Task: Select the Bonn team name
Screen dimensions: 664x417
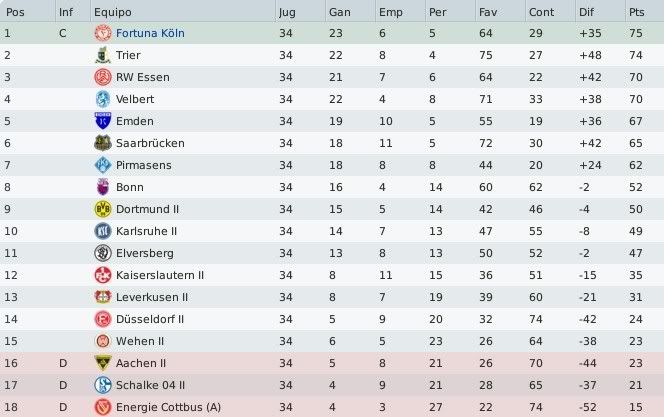Action: tap(130, 187)
